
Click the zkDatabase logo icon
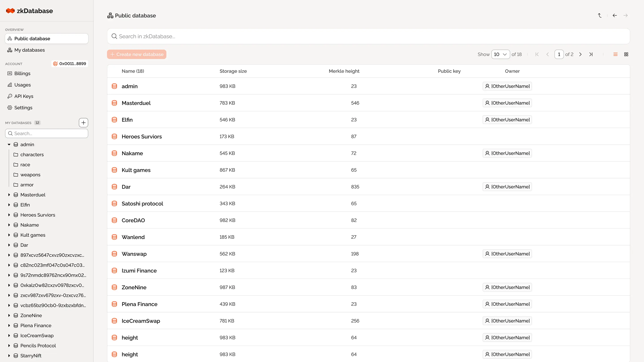10,11
